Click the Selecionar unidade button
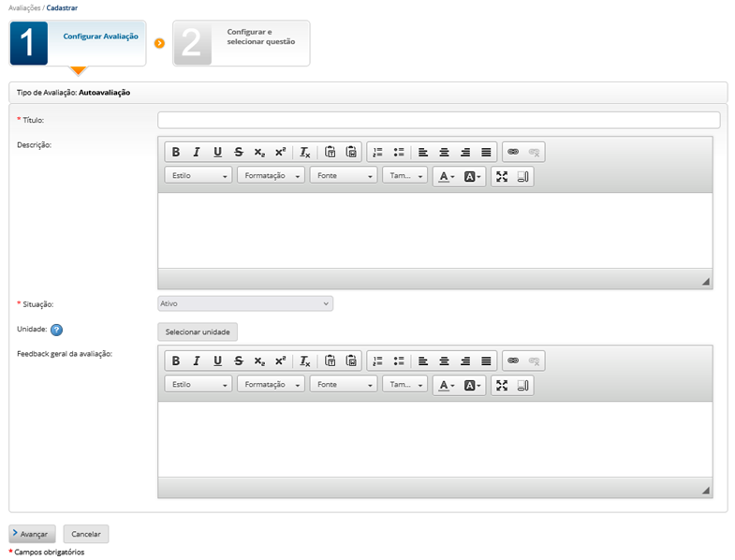Viewport: 735px width, 560px height. click(198, 332)
